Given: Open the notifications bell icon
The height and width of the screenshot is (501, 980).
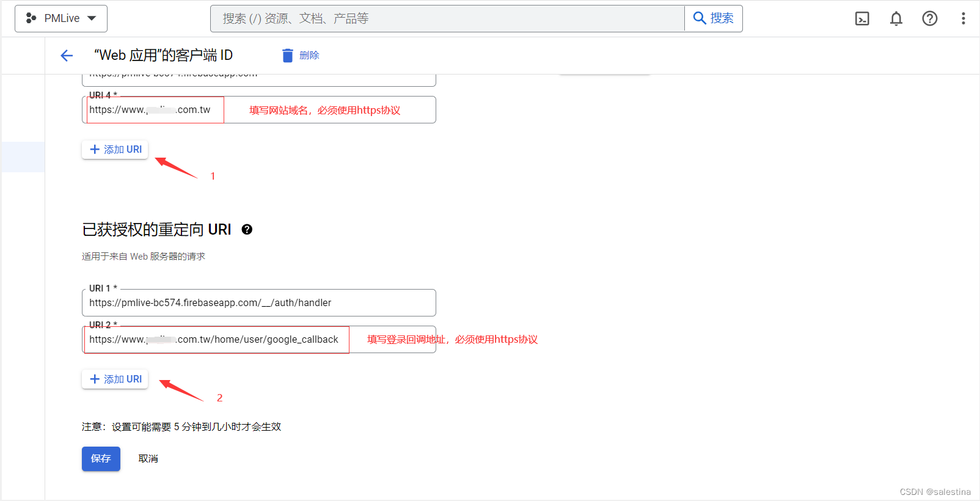Looking at the screenshot, I should (x=896, y=18).
